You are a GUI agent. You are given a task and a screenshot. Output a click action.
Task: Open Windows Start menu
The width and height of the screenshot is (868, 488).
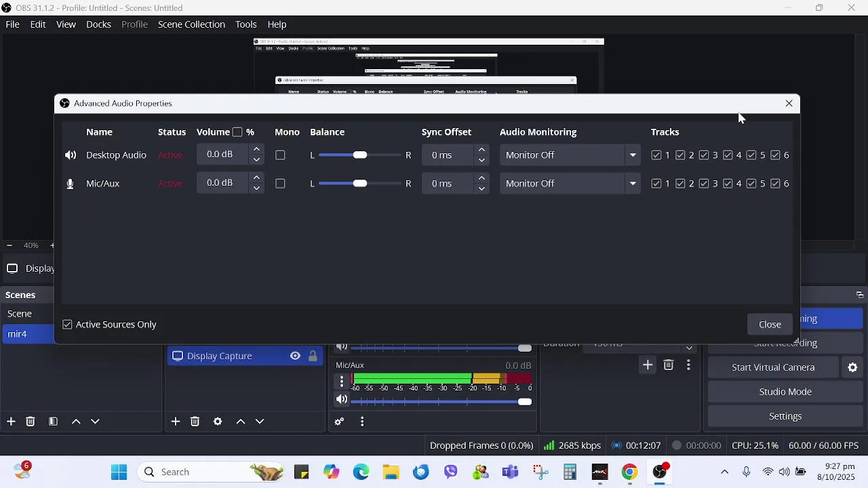coord(119,472)
